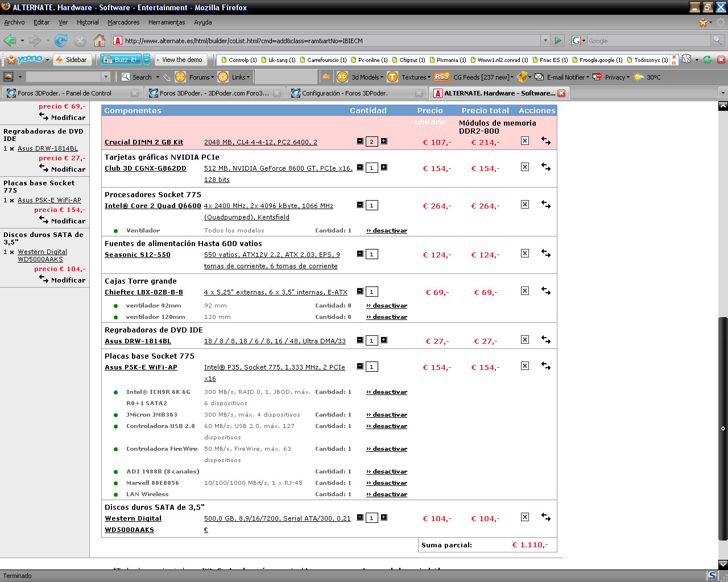Open the Sidebar toolbar button
The image size is (728, 582).
coord(72,60)
